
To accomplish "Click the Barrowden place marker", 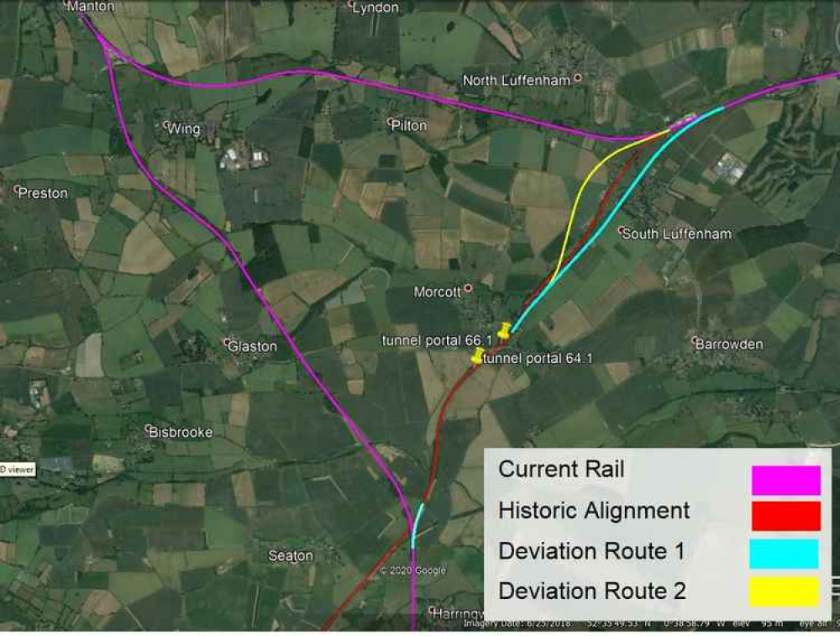I will [x=695, y=339].
